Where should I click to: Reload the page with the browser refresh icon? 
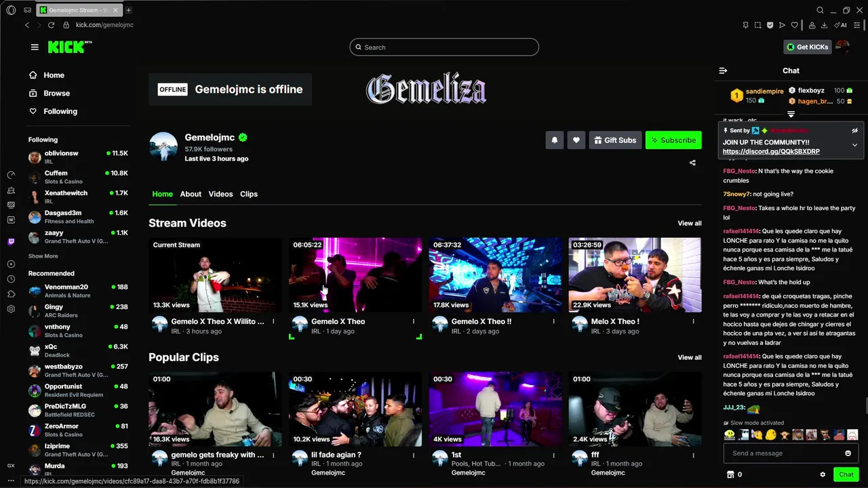click(x=51, y=25)
